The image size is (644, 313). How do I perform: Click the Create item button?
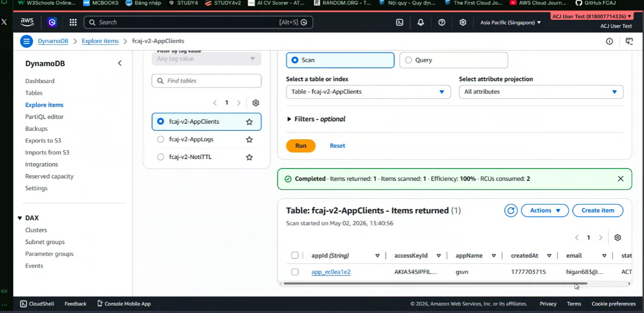pyautogui.click(x=598, y=210)
